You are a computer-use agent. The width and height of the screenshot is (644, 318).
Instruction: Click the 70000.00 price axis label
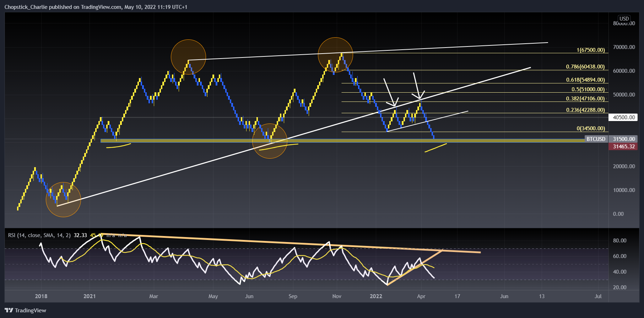pos(624,47)
